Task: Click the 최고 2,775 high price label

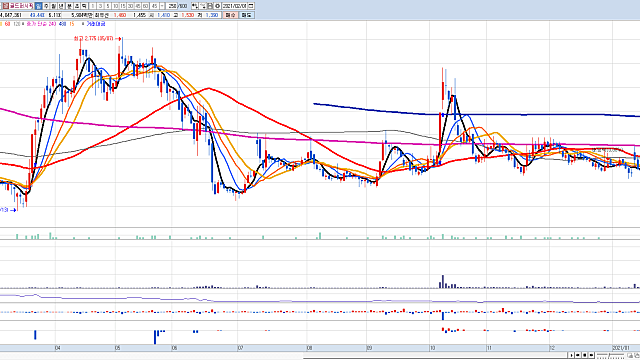Action: (x=93, y=38)
